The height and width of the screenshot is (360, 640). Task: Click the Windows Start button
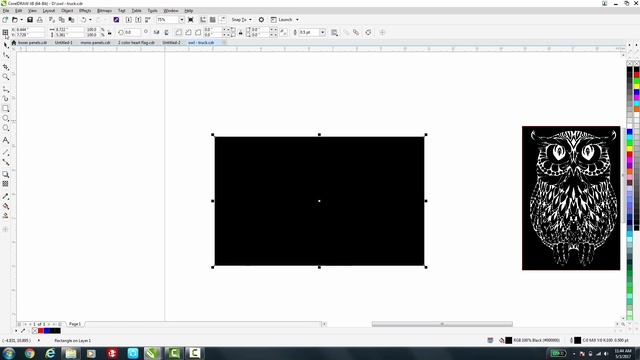tap(9, 353)
